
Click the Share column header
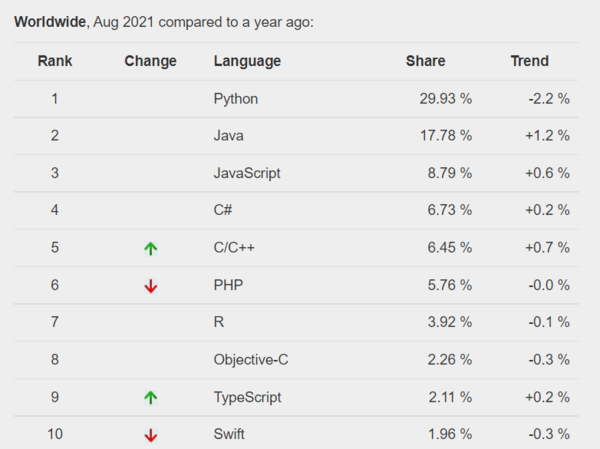pyautogui.click(x=425, y=61)
